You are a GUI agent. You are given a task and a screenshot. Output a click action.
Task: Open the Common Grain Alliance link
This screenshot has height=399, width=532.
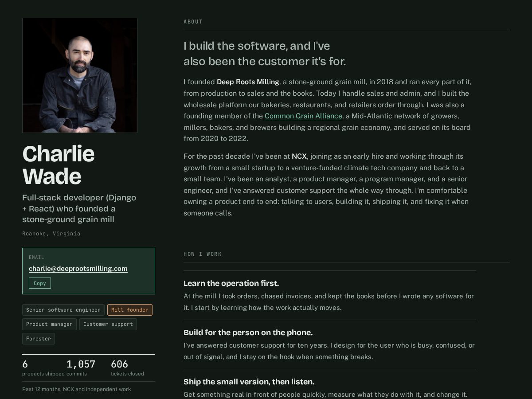tap(303, 116)
